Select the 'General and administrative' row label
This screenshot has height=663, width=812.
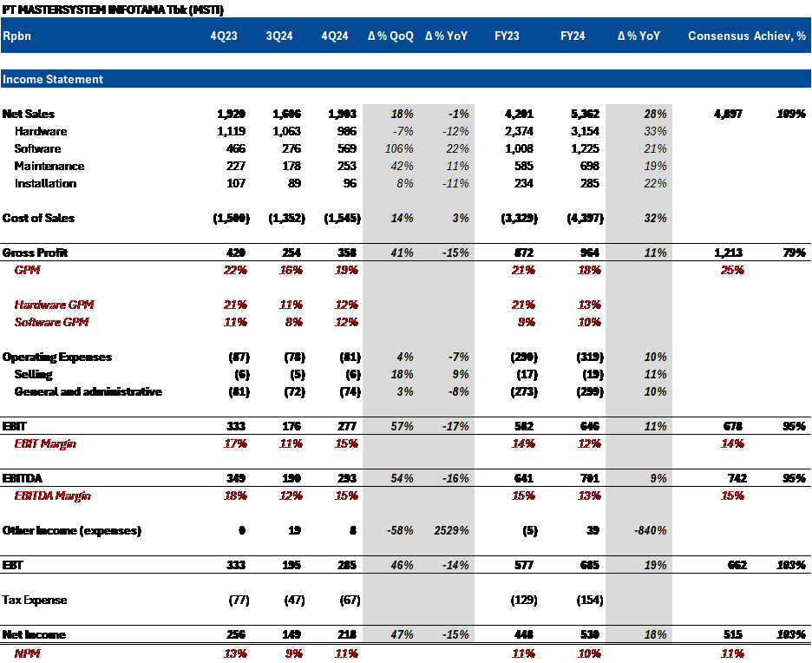coord(88,391)
